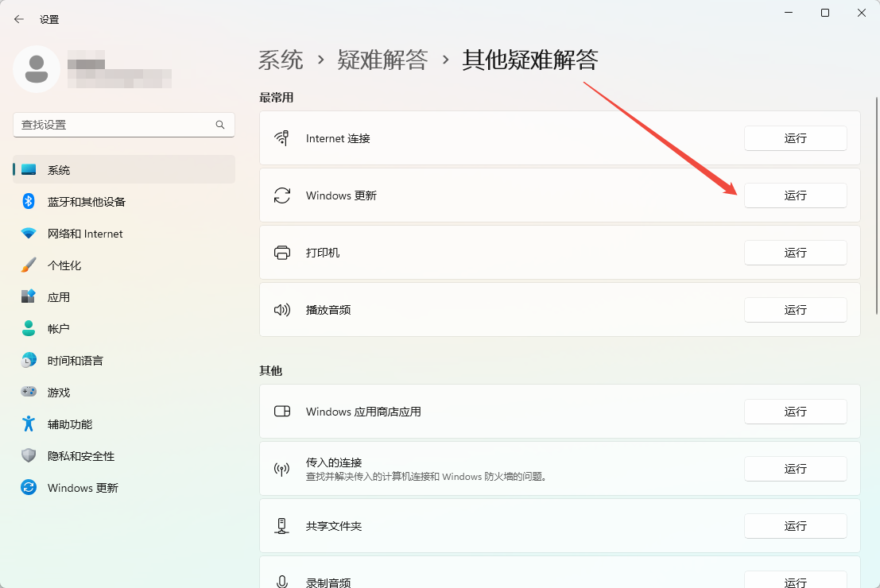This screenshot has width=880, height=588.
Task: Click the 应用 apps icon
Action: (29, 296)
